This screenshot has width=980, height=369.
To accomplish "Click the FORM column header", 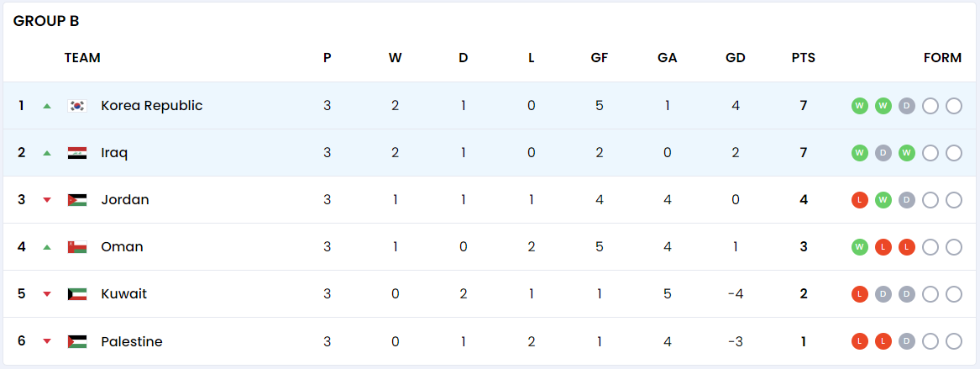I will click(942, 58).
